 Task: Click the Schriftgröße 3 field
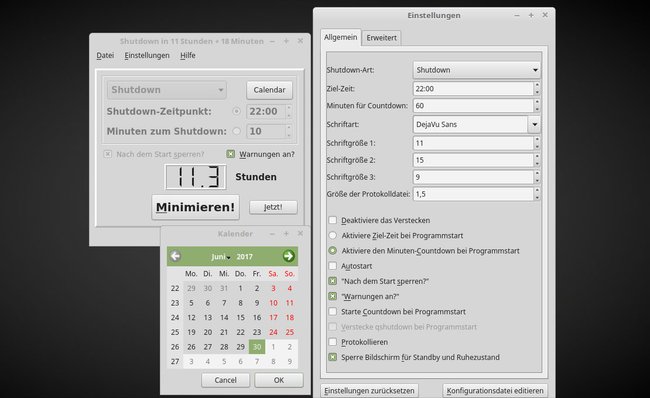click(473, 177)
